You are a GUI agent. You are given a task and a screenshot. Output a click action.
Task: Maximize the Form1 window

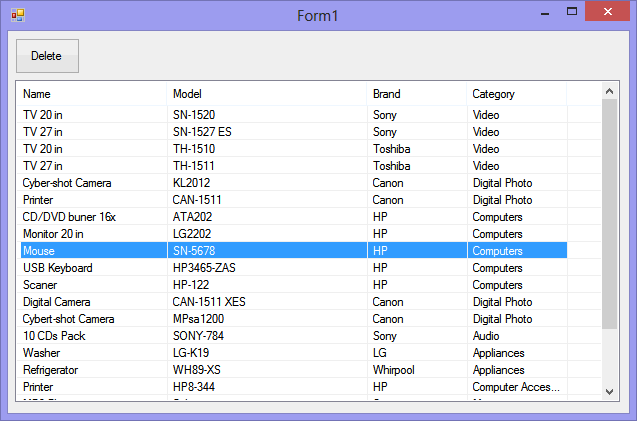(x=572, y=12)
